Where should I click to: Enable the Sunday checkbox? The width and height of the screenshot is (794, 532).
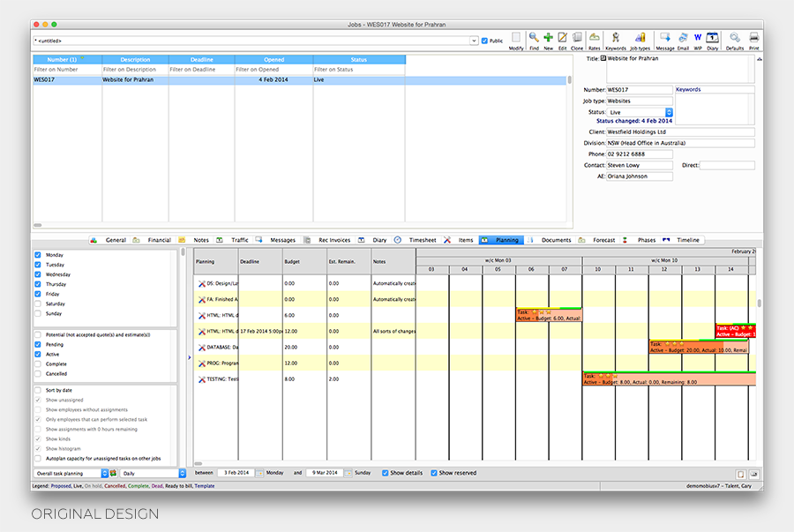(x=37, y=313)
